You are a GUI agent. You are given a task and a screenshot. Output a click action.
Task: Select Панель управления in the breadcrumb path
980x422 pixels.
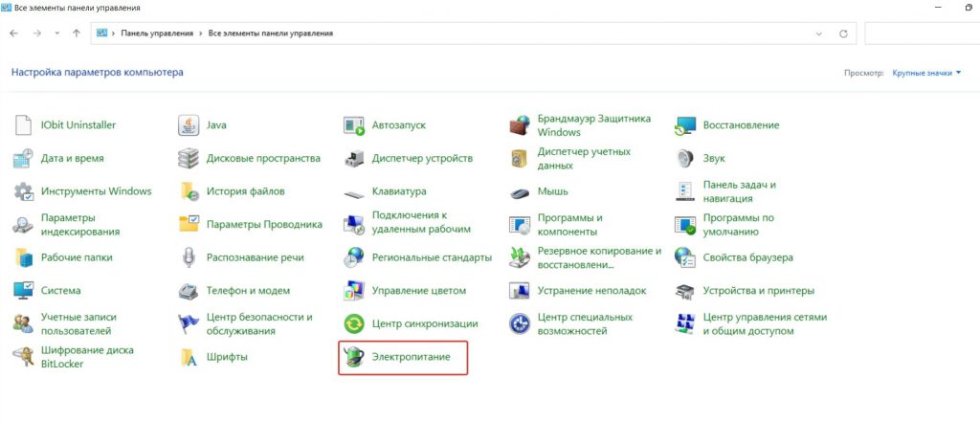[x=157, y=33]
